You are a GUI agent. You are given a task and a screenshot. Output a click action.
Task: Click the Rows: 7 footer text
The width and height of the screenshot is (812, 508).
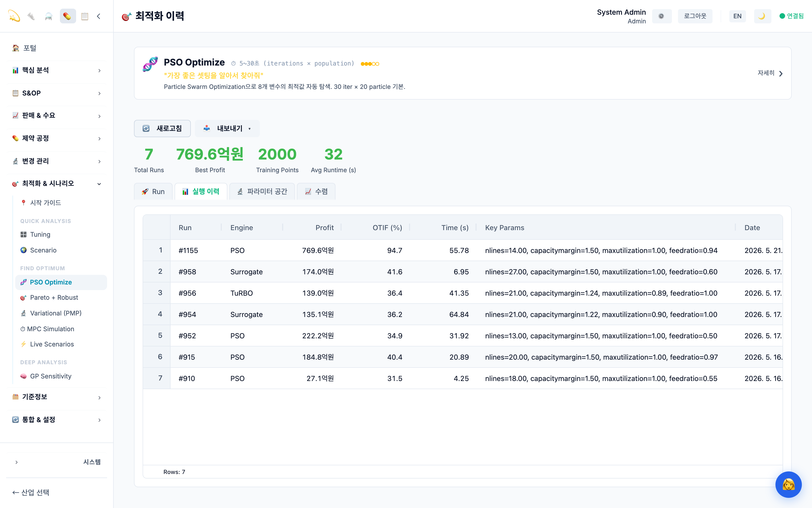[x=174, y=472]
